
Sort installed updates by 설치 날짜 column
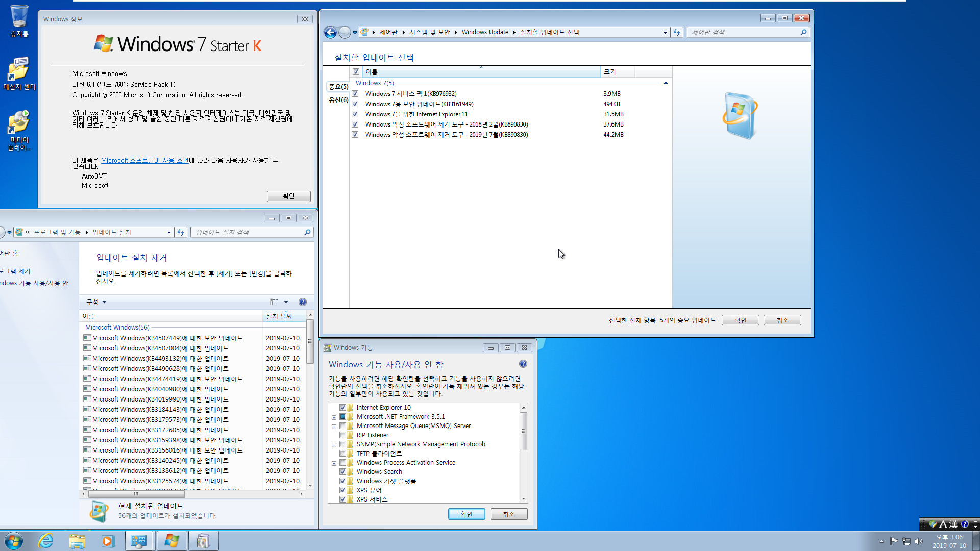(284, 316)
